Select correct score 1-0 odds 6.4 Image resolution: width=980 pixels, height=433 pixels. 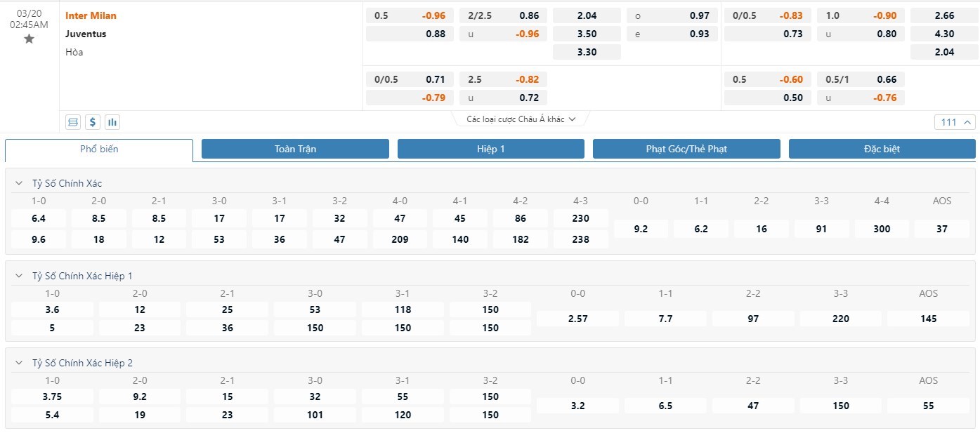pyautogui.click(x=38, y=218)
